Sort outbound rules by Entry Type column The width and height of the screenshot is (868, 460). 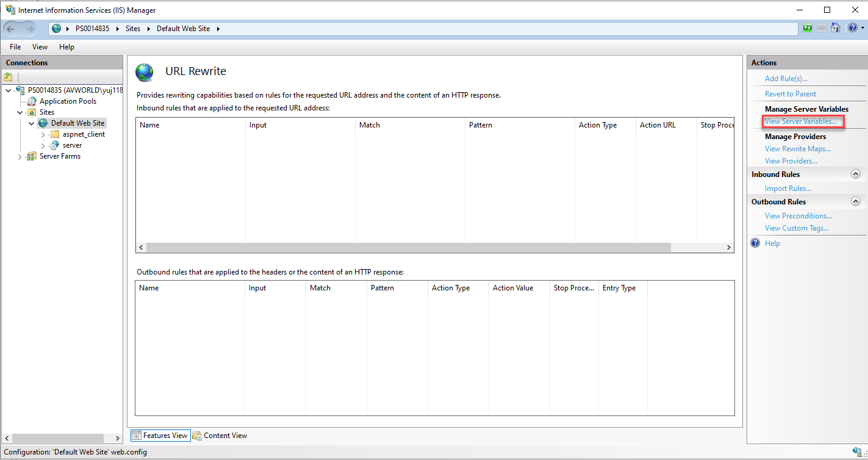click(x=623, y=288)
